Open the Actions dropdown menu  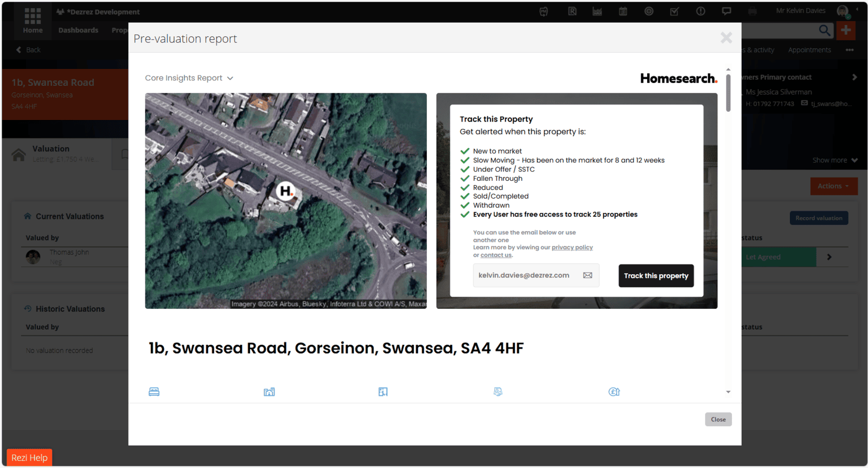point(833,186)
